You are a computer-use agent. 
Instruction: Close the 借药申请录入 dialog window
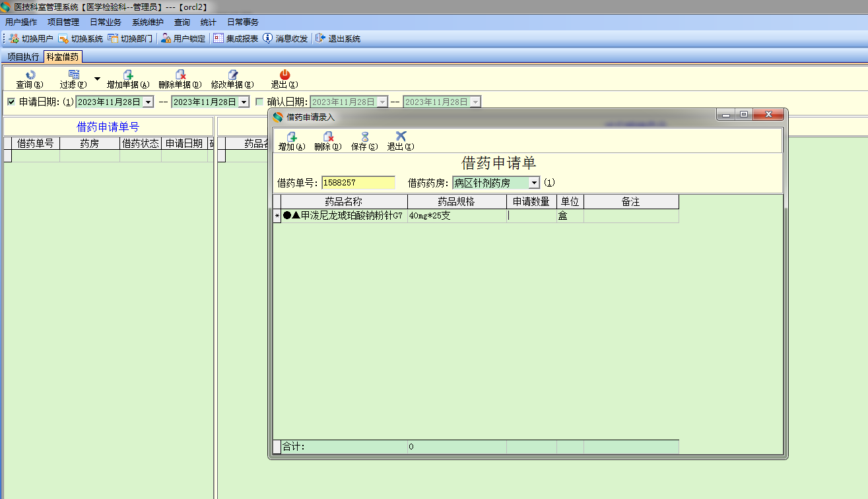pos(768,115)
